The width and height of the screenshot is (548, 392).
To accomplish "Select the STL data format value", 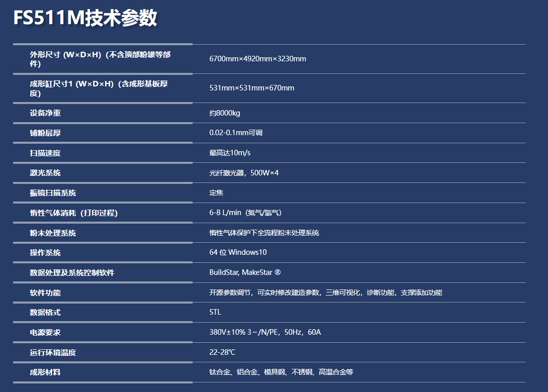I will pos(215,312).
